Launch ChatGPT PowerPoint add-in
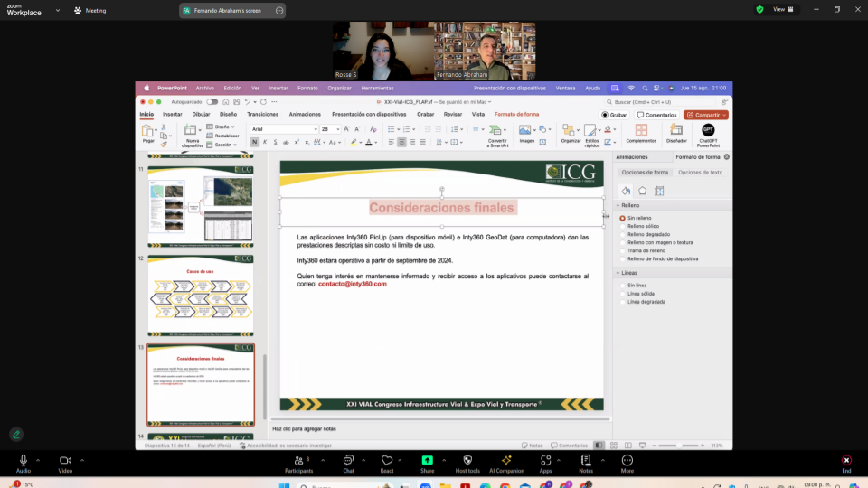The image size is (868, 488). point(708,130)
